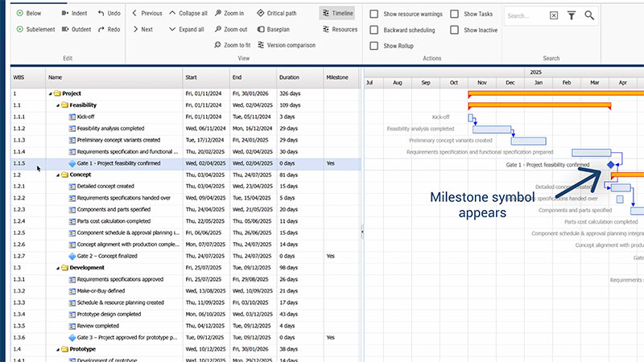Collapse the Prototype phase
The image size is (644, 362).
tap(57, 349)
